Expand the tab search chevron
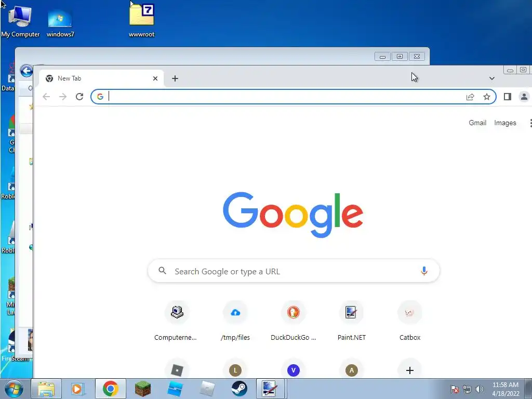Viewport: 532px width, 399px height. [491, 78]
